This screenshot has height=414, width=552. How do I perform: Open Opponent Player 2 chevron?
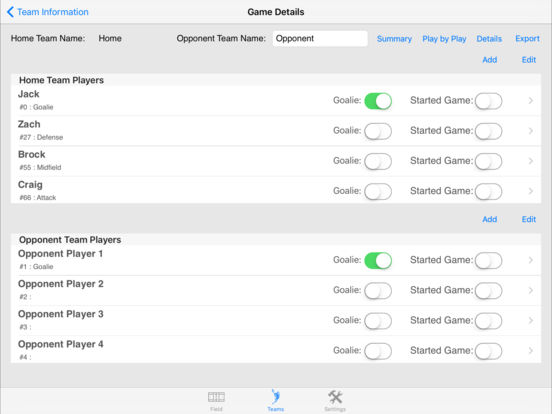coord(531,290)
